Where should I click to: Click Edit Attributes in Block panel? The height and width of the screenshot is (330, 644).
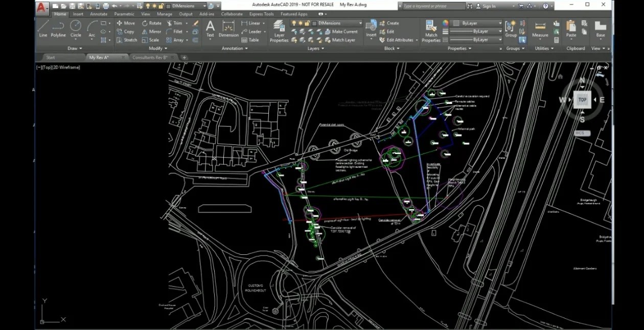click(398, 39)
